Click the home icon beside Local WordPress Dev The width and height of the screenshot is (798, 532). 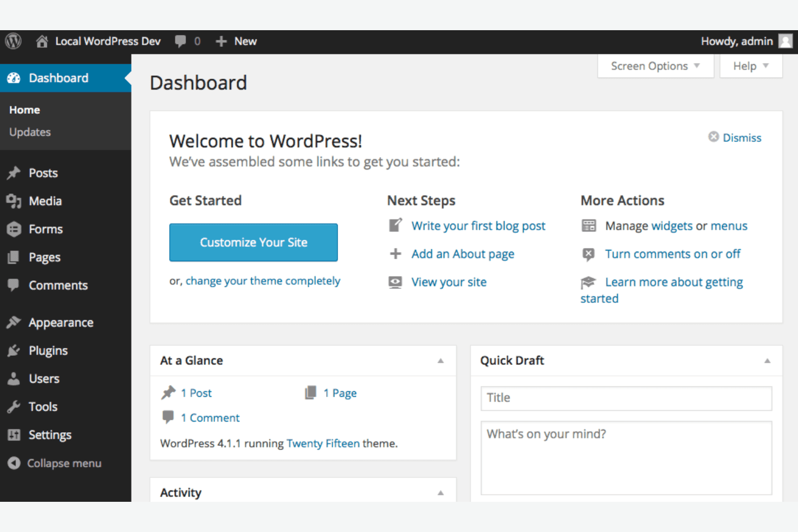42,42
